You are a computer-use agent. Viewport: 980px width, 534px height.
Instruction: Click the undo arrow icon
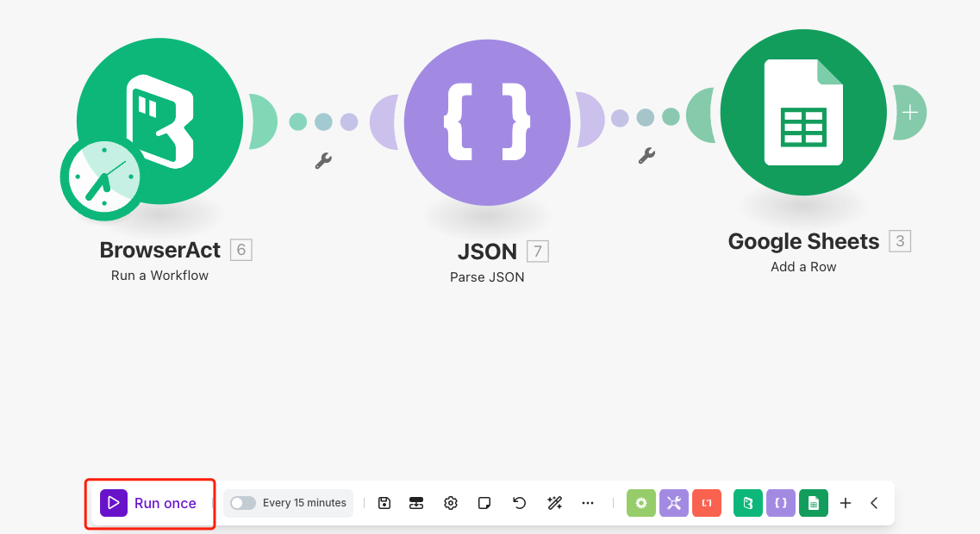pyautogui.click(x=520, y=503)
